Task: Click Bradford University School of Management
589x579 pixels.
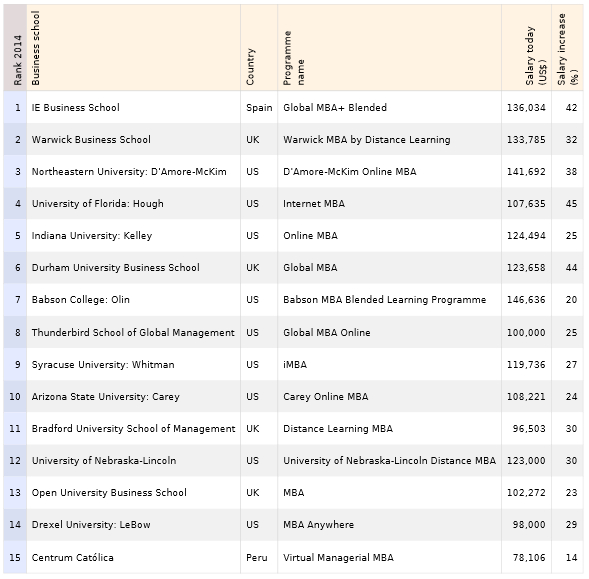Action: click(x=133, y=429)
